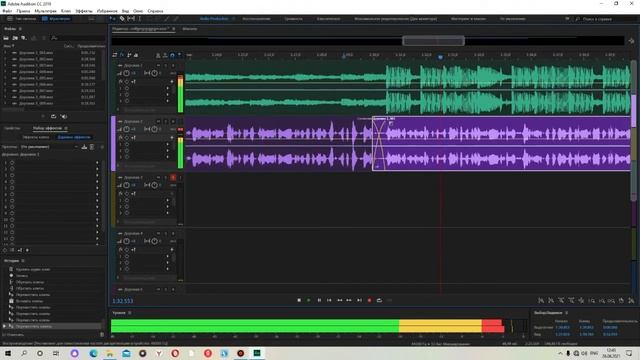
Task: Click the Save preset icon in Effects Rack
Action: tap(84, 147)
